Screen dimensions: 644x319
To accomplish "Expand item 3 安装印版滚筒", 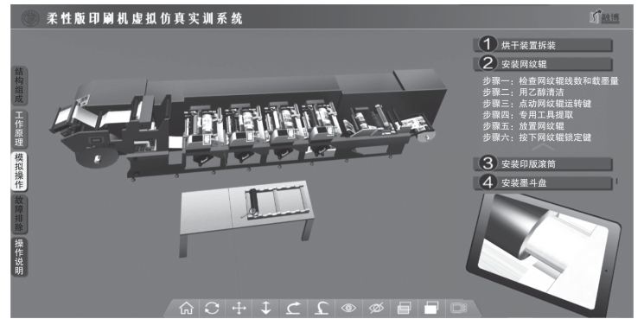I will [x=543, y=163].
